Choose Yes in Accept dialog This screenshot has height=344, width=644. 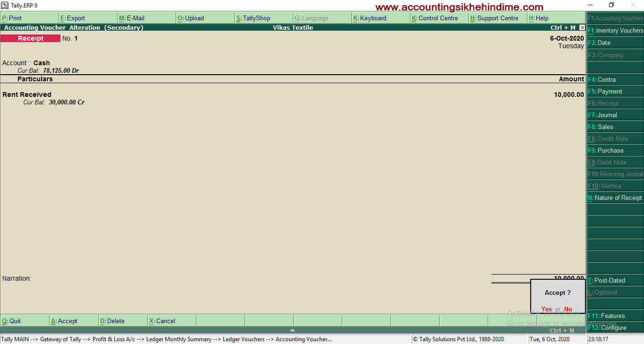click(547, 310)
